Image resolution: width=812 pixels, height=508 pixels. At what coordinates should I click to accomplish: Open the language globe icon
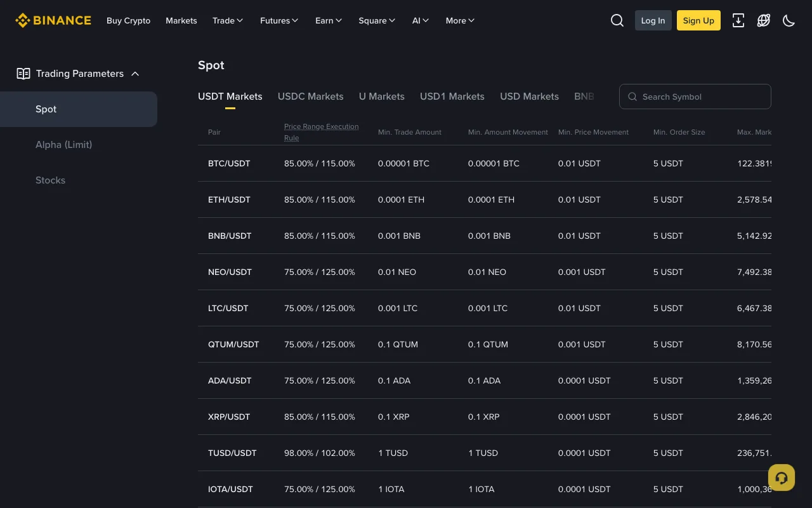coord(764,20)
